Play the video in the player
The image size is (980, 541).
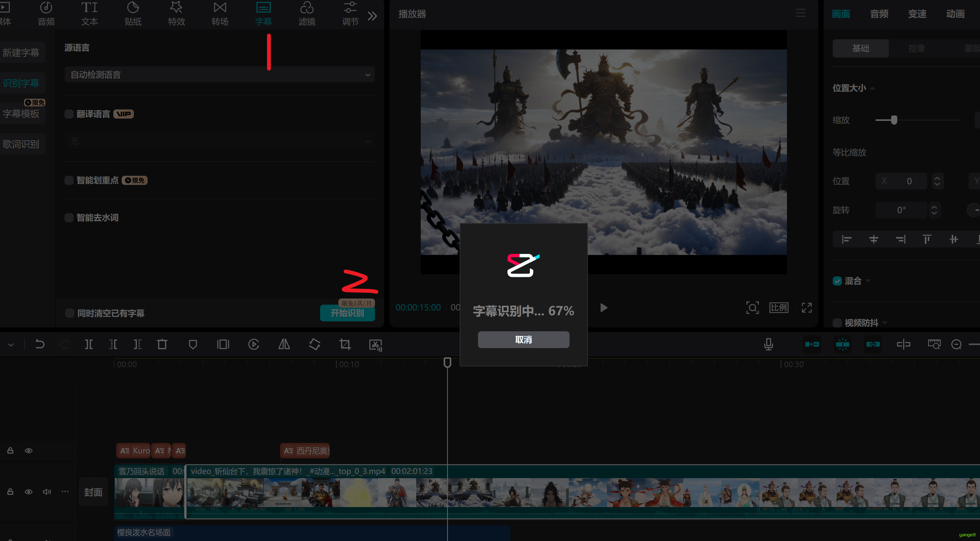pyautogui.click(x=603, y=308)
